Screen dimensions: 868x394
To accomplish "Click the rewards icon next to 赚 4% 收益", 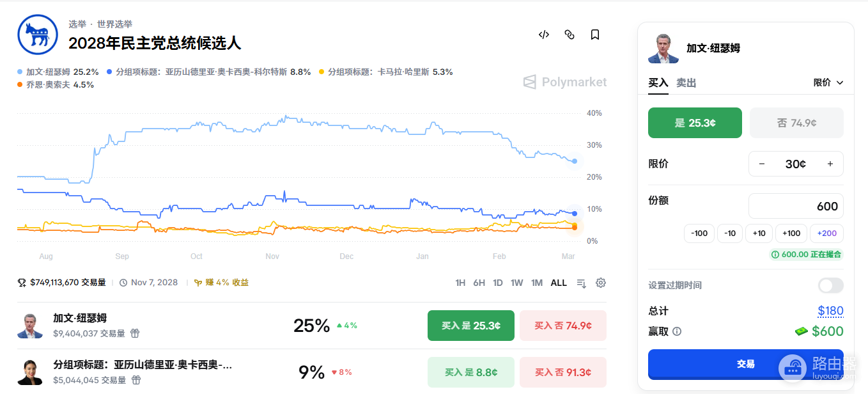I will point(199,282).
